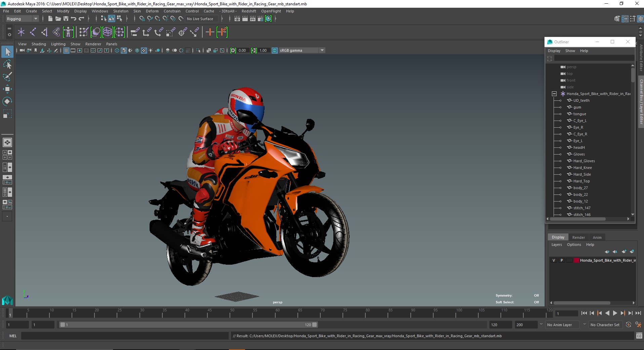The image size is (644, 350).
Task: Click the No Live Surface button
Action: pyautogui.click(x=200, y=19)
